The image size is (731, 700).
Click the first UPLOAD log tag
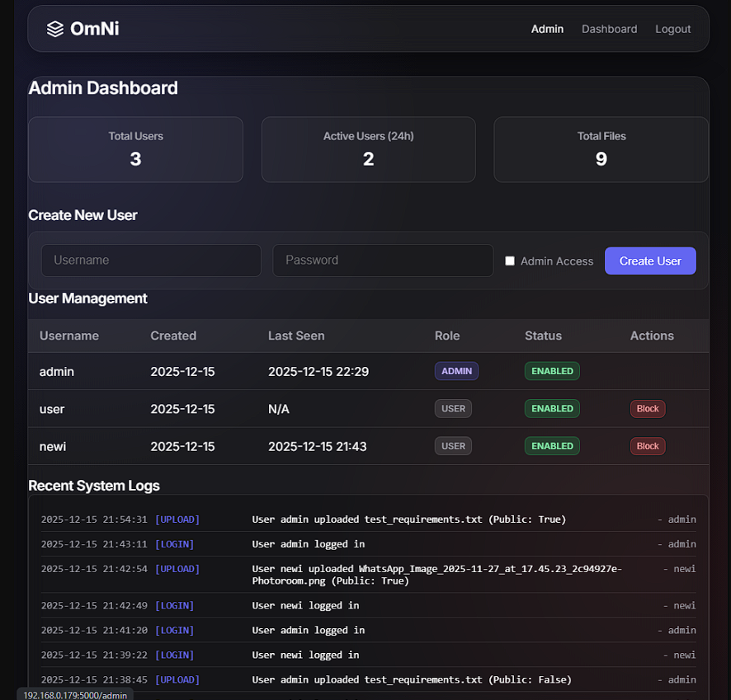tap(177, 519)
